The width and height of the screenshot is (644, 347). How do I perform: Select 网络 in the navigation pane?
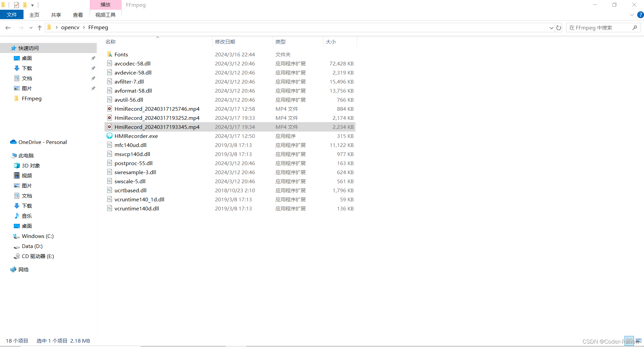click(24, 270)
